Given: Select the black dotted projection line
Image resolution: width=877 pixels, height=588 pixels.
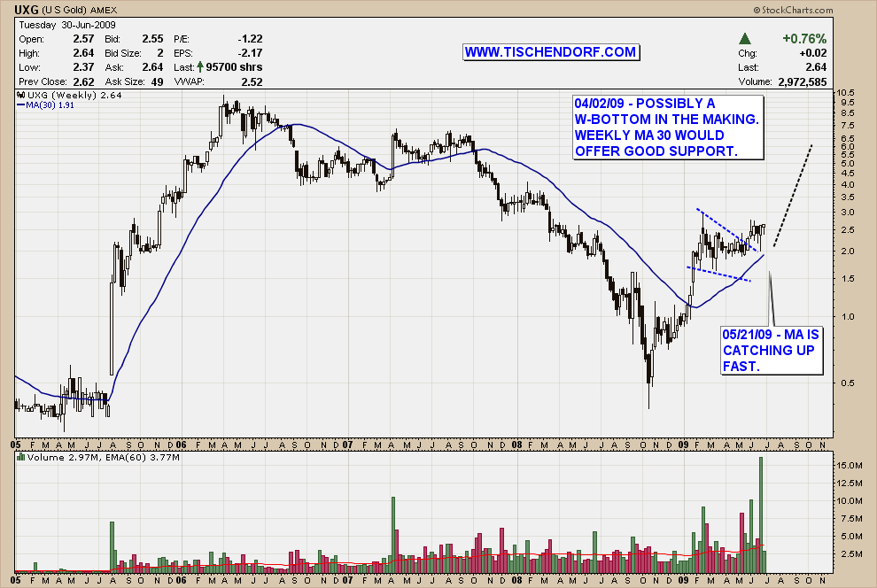Looking at the screenshot, I should [792, 195].
